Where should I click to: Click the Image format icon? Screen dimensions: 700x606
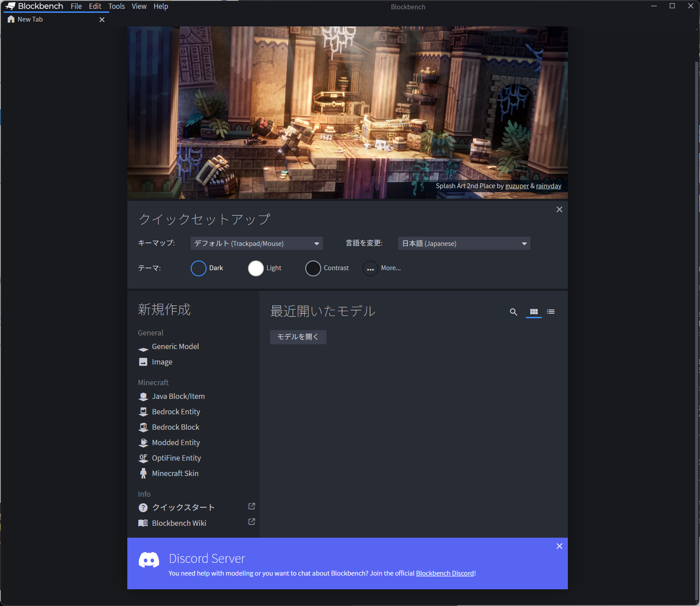click(x=143, y=362)
